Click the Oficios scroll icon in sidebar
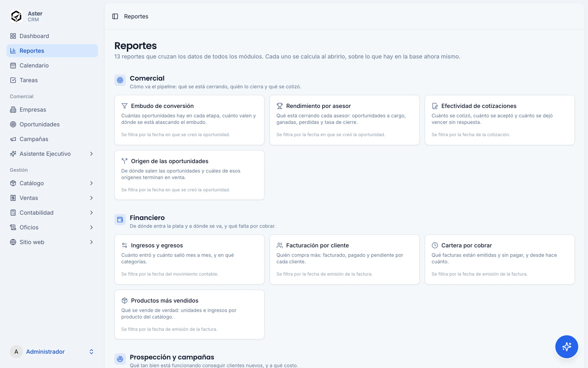The width and height of the screenshot is (588, 368). point(13,227)
